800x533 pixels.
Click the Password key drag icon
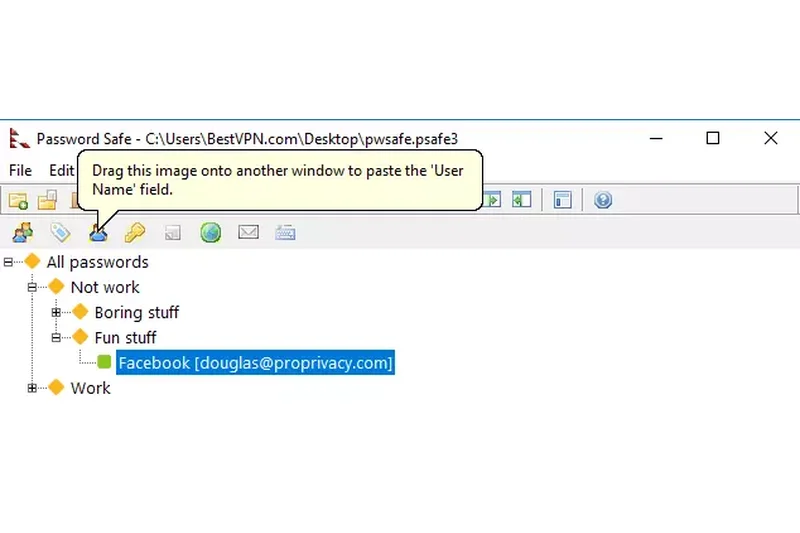[135, 233]
